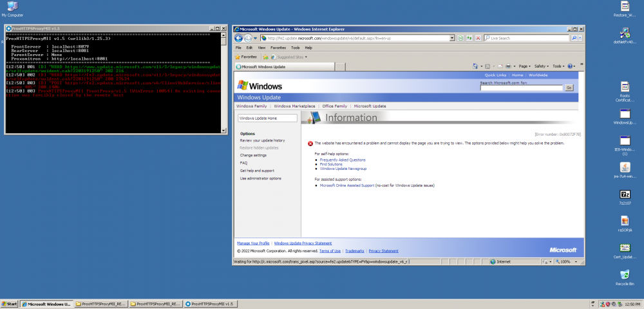Open the Frequently Asked Questions link

342,160
